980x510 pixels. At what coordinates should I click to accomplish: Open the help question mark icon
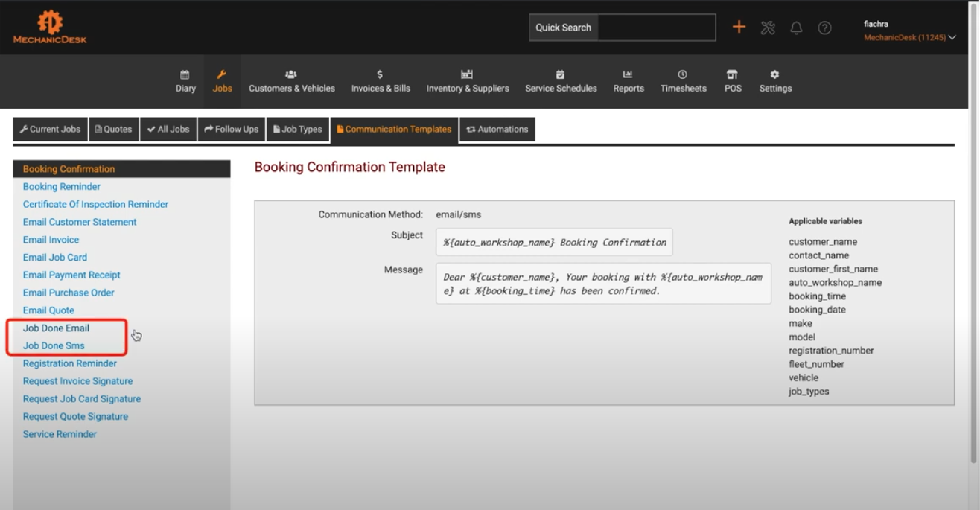[824, 28]
